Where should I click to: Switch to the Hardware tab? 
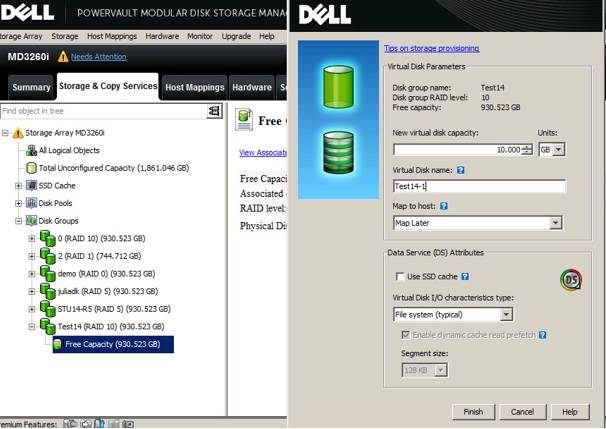tap(252, 88)
